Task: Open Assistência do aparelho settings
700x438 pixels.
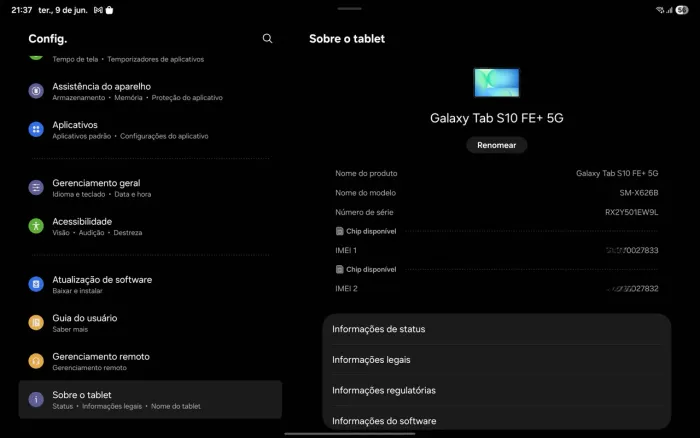Action: point(150,91)
